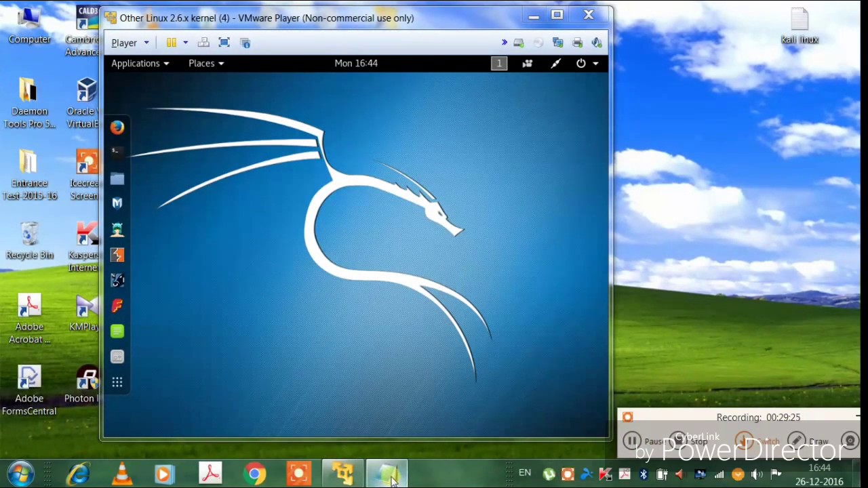Screen dimensions: 868x488
Task: Click workspace indicator 1 in Kali top bar
Action: [x=499, y=63]
